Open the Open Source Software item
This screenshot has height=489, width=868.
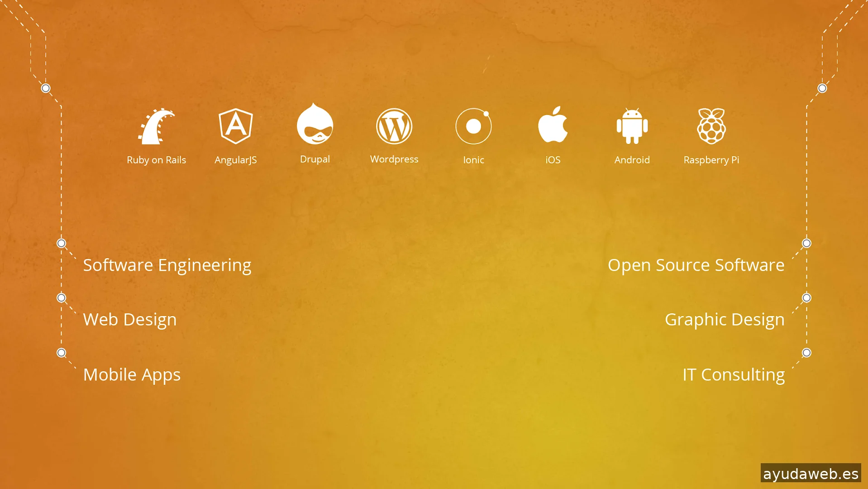tap(696, 265)
